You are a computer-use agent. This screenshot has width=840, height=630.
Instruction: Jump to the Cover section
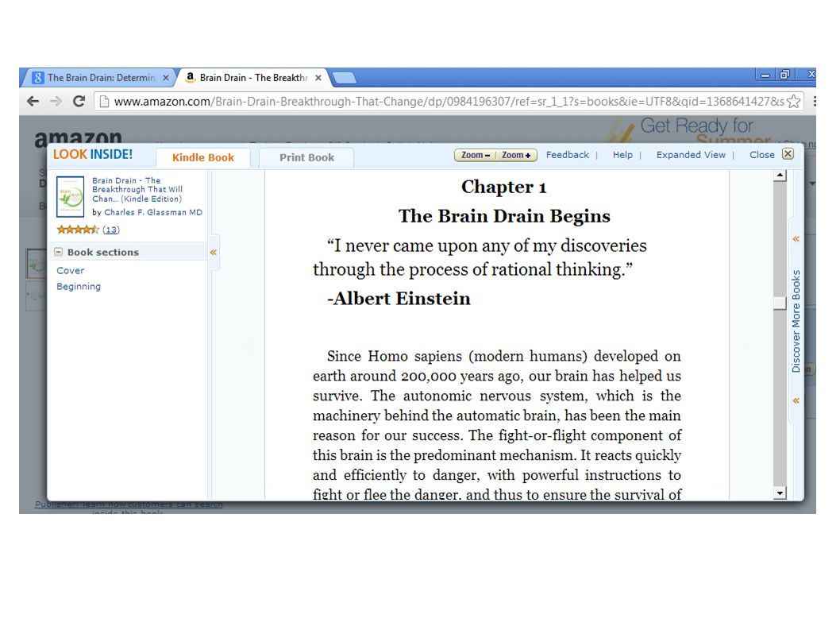70,271
